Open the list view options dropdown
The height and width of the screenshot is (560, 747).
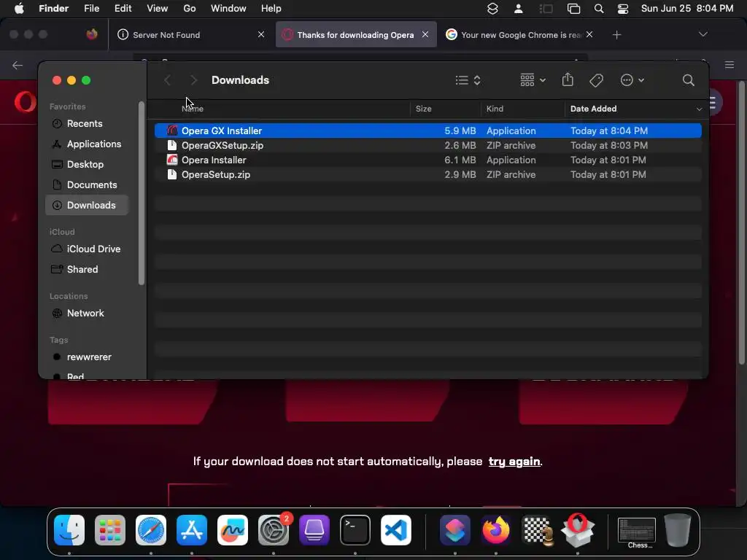pos(468,80)
